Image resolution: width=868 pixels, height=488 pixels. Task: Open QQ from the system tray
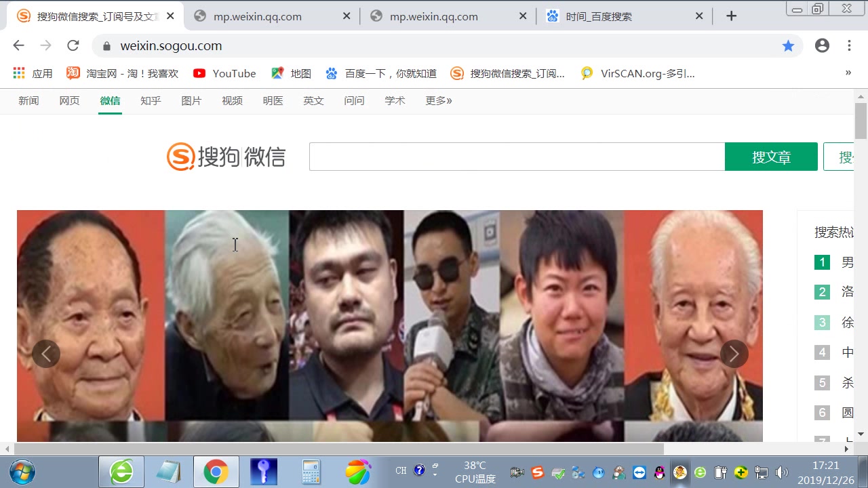[659, 472]
